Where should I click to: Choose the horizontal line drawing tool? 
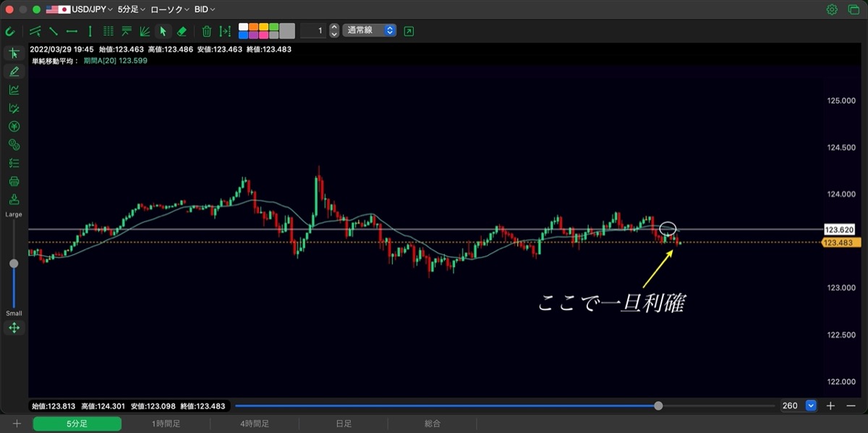72,31
